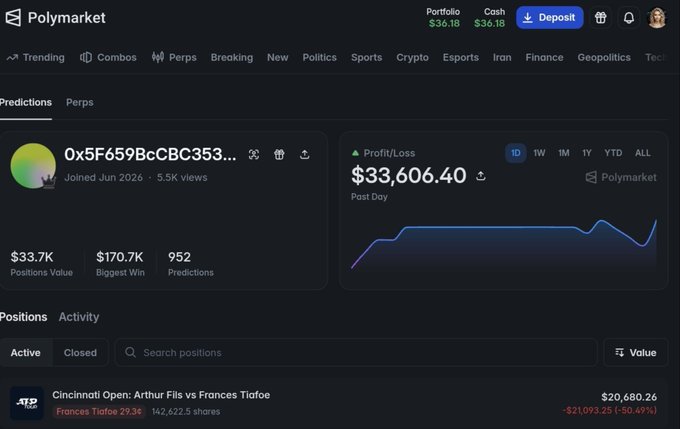Select the Positions tab

click(23, 317)
